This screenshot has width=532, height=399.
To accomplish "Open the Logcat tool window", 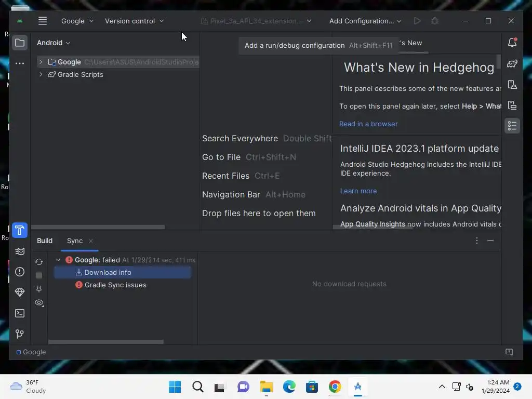I will tap(20, 251).
